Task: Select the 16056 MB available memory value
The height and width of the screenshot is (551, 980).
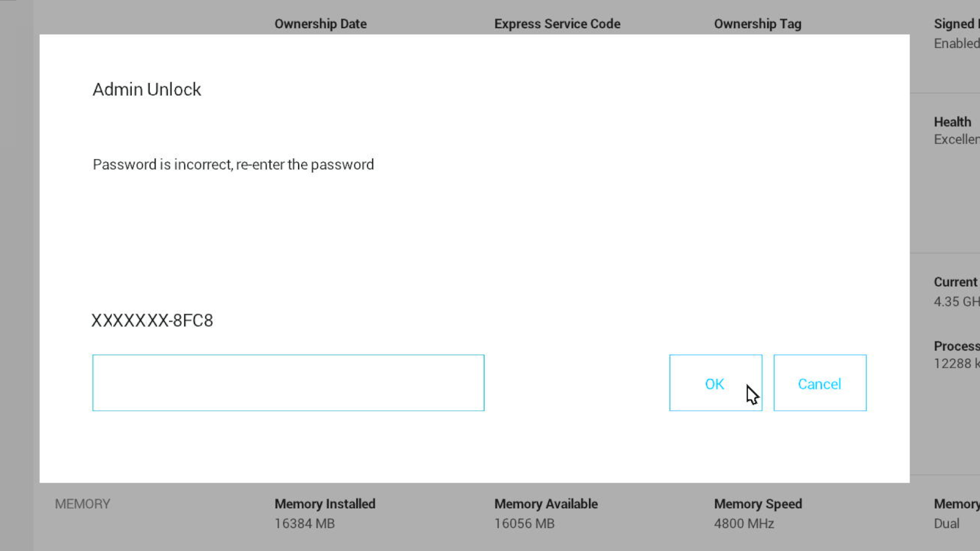Action: pos(524,523)
